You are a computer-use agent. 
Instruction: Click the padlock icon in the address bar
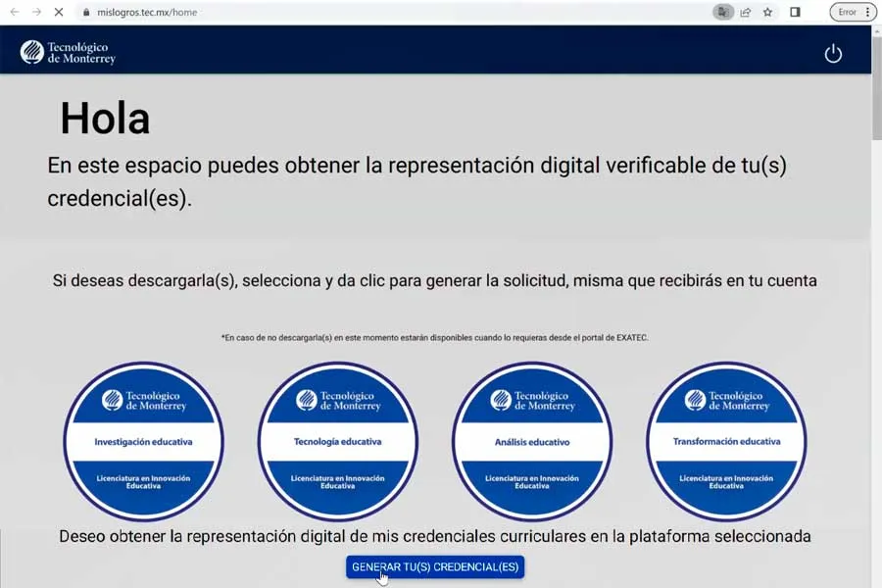87,12
